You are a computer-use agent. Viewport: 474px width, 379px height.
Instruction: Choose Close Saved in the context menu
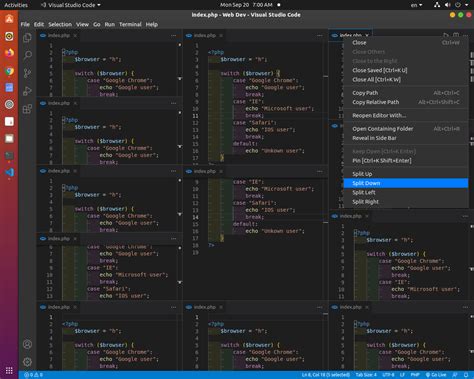[x=406, y=70]
